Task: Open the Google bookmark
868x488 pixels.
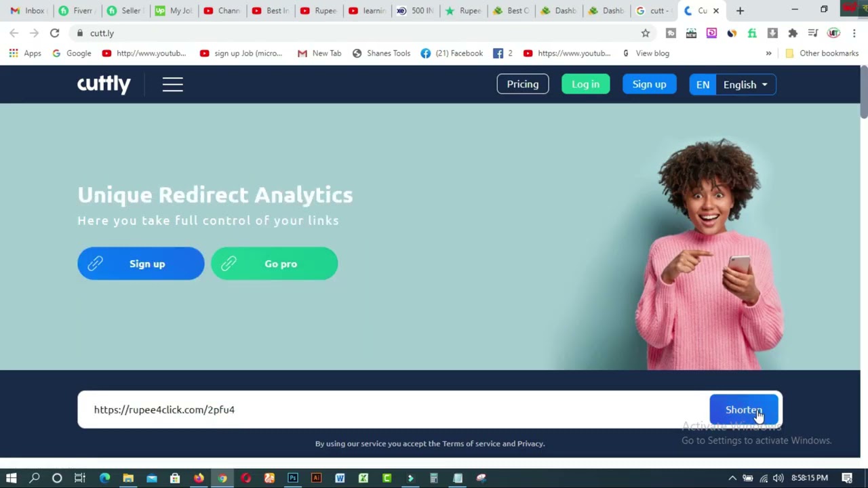Action: click(x=71, y=53)
